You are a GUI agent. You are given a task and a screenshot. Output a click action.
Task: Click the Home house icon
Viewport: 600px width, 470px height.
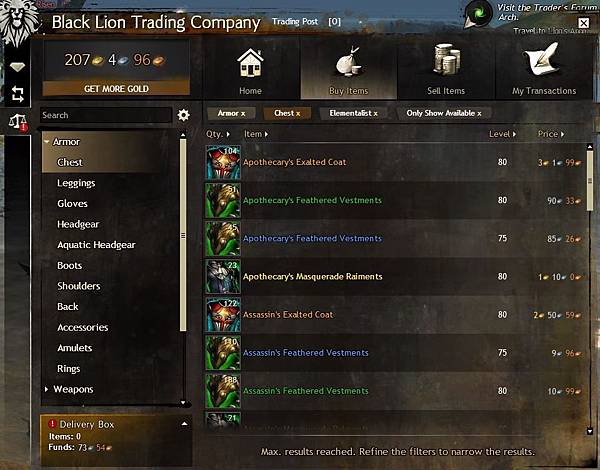pyautogui.click(x=250, y=63)
